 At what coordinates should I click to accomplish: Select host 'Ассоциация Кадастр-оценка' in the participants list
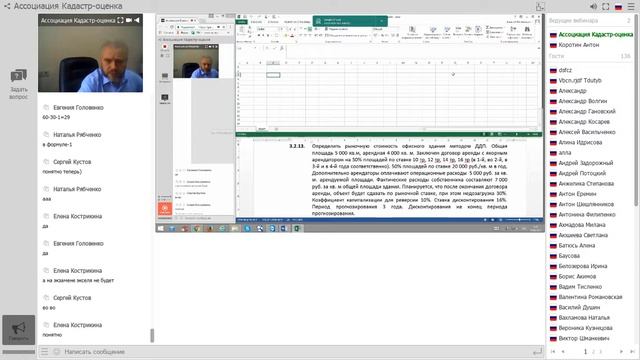coord(591,35)
